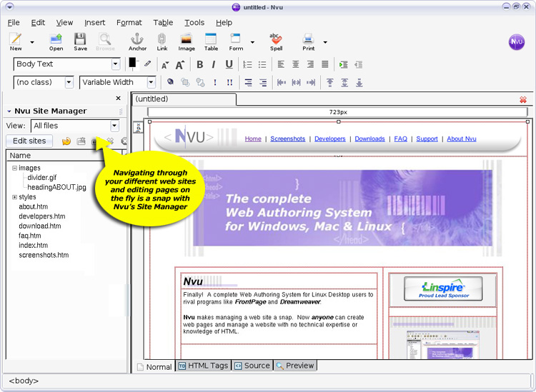Image resolution: width=536 pixels, height=392 pixels.
Task: Toggle bold formatting button
Action: [200, 64]
